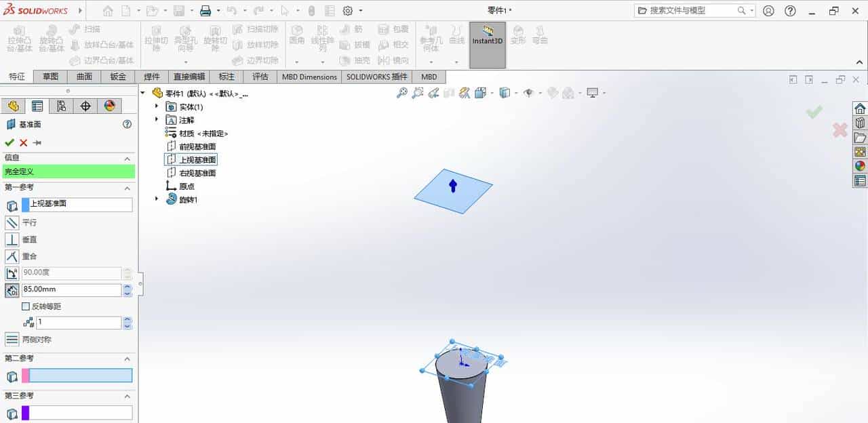Open the 评估 tab

point(260,77)
